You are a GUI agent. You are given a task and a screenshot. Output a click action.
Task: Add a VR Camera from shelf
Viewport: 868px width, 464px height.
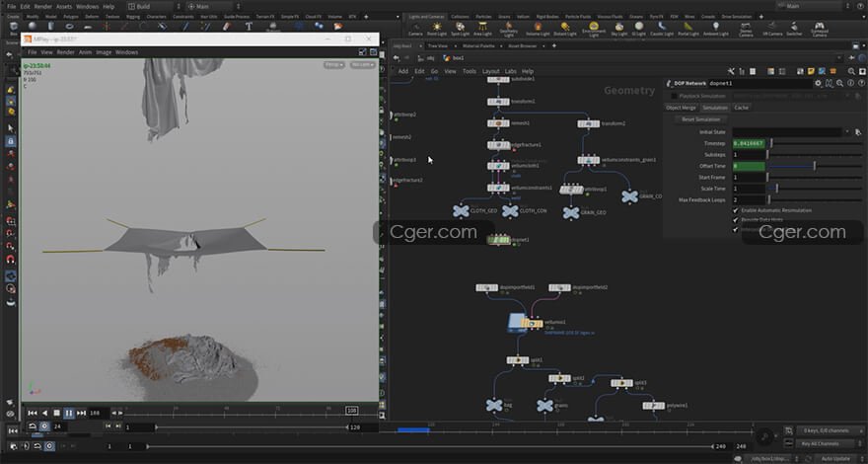772,29
